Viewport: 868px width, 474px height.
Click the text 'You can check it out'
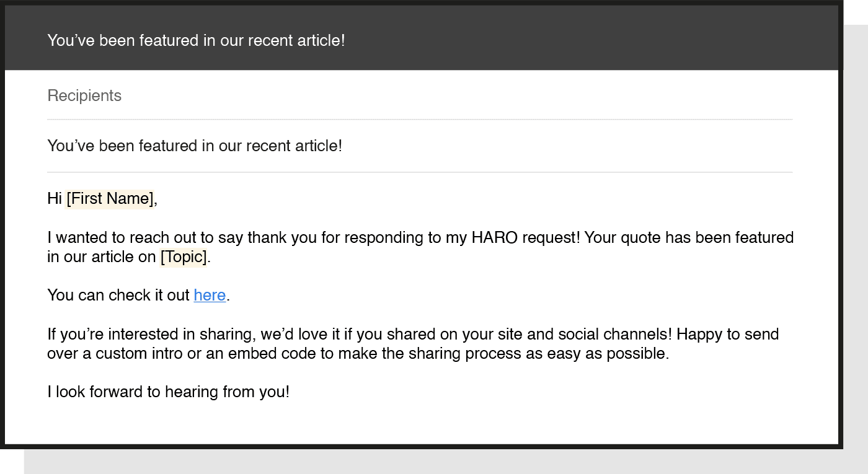pyautogui.click(x=118, y=296)
